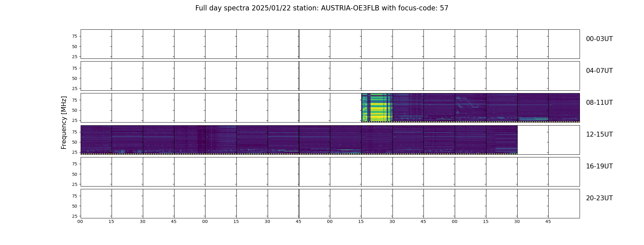Click the 75 tick of the 04-07UT row

[x=75, y=68]
